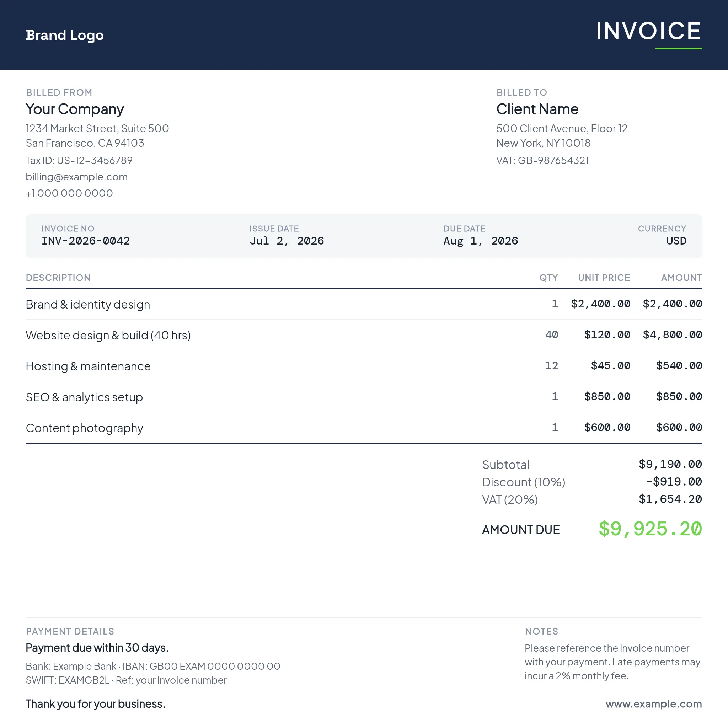Click Website design & build (40 hrs)
The width and height of the screenshot is (728, 728).
108,335
